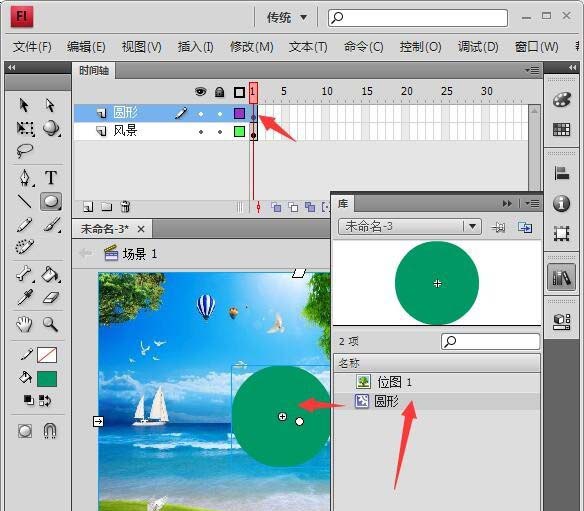Viewport: 584px width, 511px height.
Task: Click the 场景 1 breadcrumb
Action: click(x=131, y=254)
